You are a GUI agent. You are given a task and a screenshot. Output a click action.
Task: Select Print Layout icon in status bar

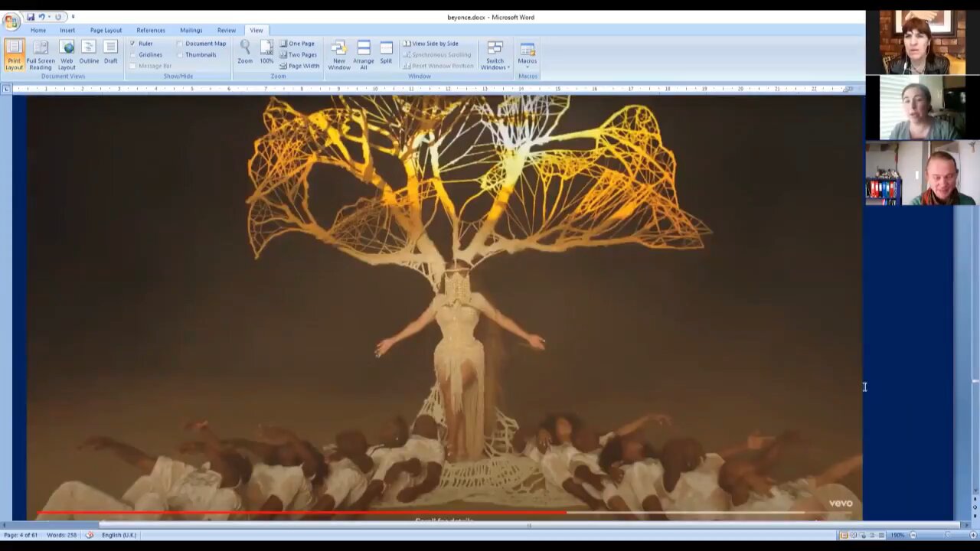844,535
